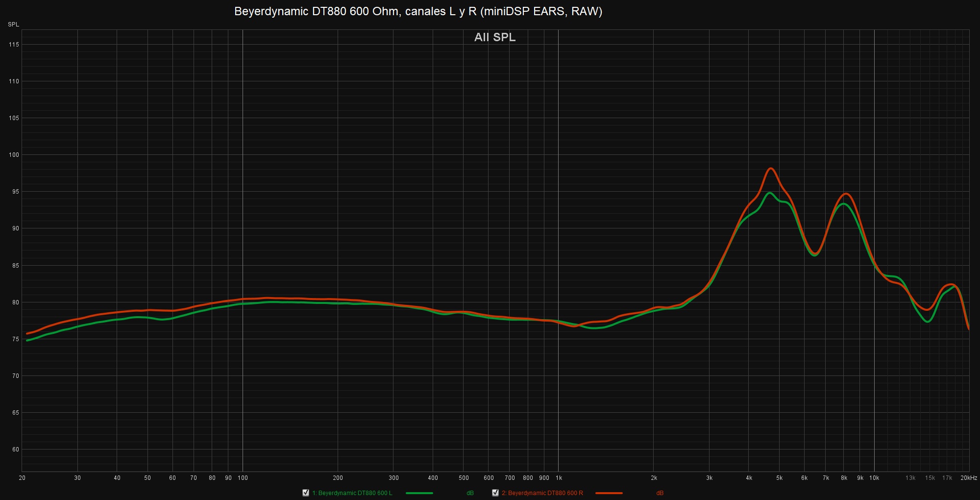Click the 1k frequency axis label
Screen dimensions: 980x500
coord(559,478)
